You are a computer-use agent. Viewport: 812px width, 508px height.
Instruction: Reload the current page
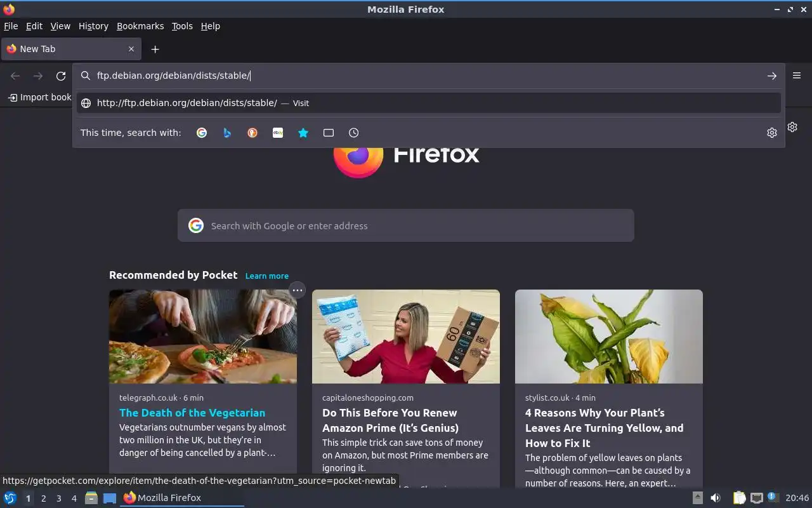(61, 76)
